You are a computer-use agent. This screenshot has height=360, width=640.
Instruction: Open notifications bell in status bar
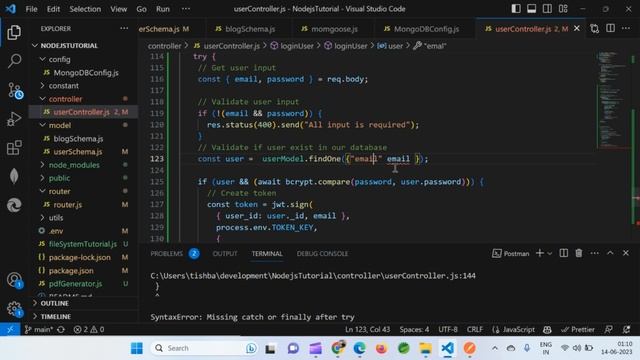pos(627,329)
